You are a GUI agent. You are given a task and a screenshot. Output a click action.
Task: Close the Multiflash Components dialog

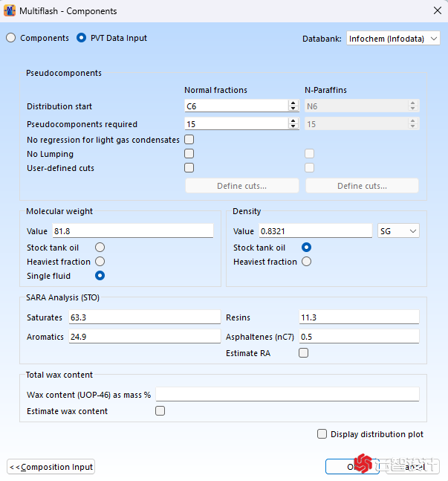pyautogui.click(x=438, y=10)
